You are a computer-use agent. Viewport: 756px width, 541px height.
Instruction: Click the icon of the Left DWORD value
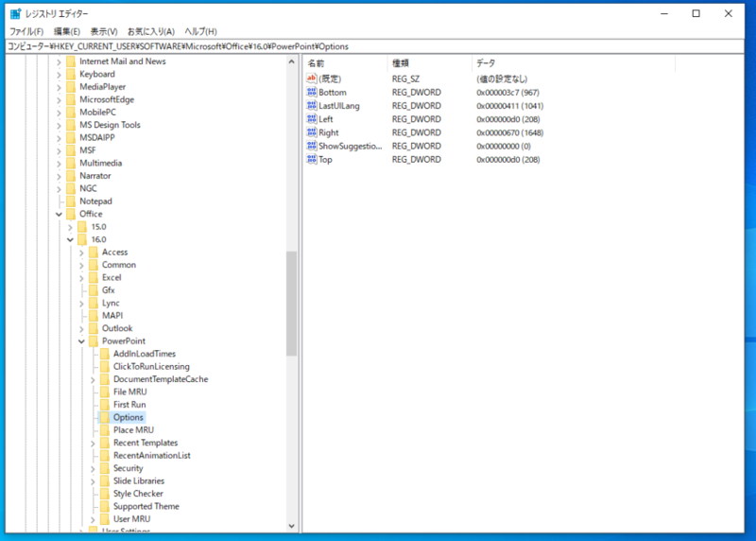click(312, 119)
